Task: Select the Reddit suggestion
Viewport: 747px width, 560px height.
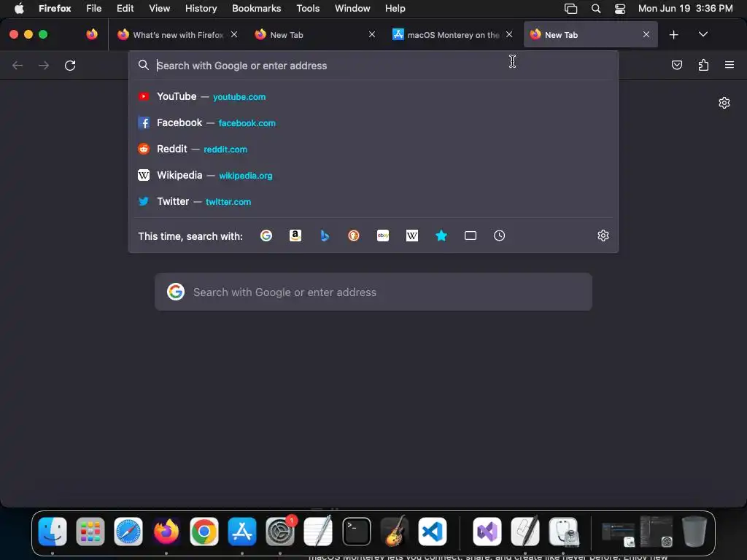Action: [x=373, y=149]
